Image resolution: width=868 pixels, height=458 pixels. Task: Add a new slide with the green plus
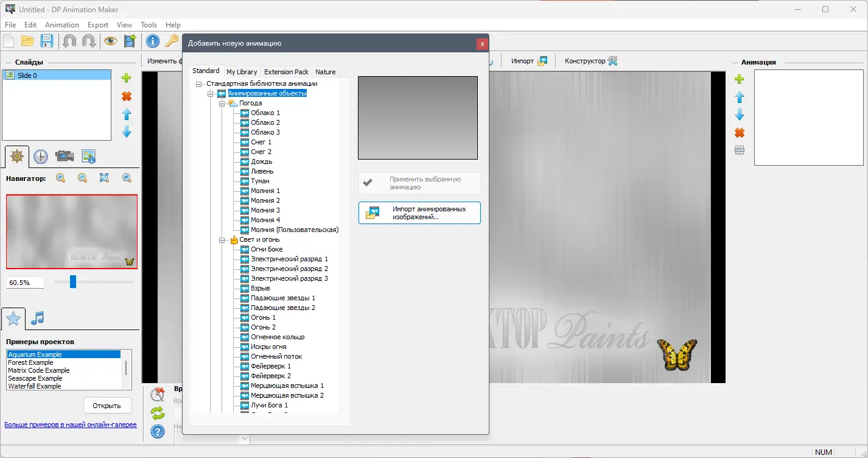pos(127,78)
